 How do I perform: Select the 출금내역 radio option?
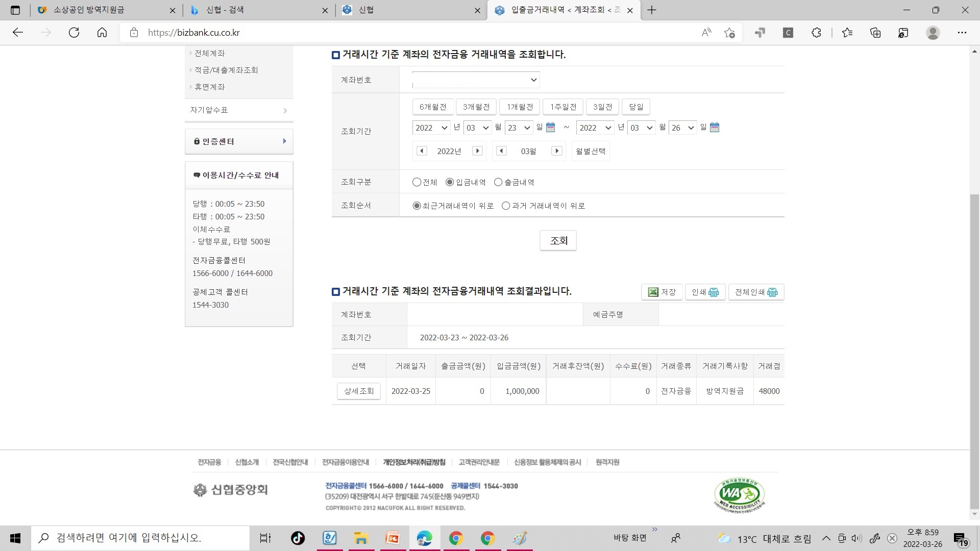tap(498, 182)
